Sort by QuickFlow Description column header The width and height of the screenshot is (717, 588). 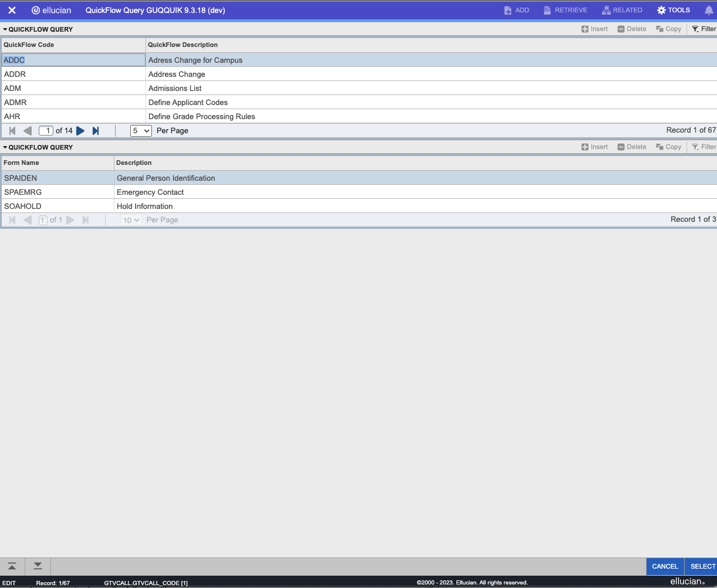pos(183,45)
